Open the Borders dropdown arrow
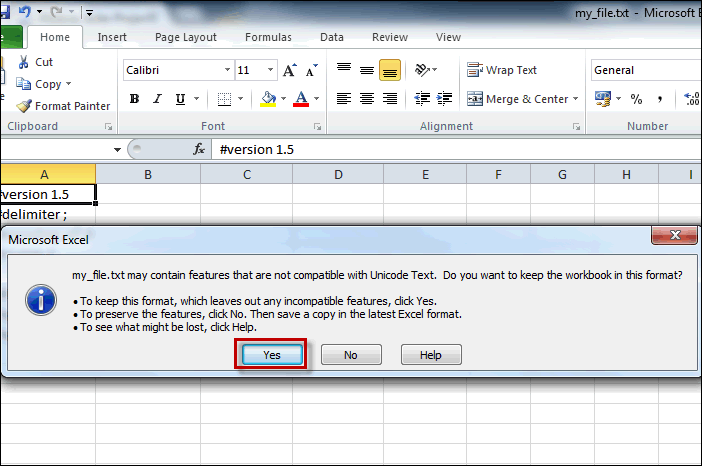Screen dimensions: 702x466 (x=240, y=99)
